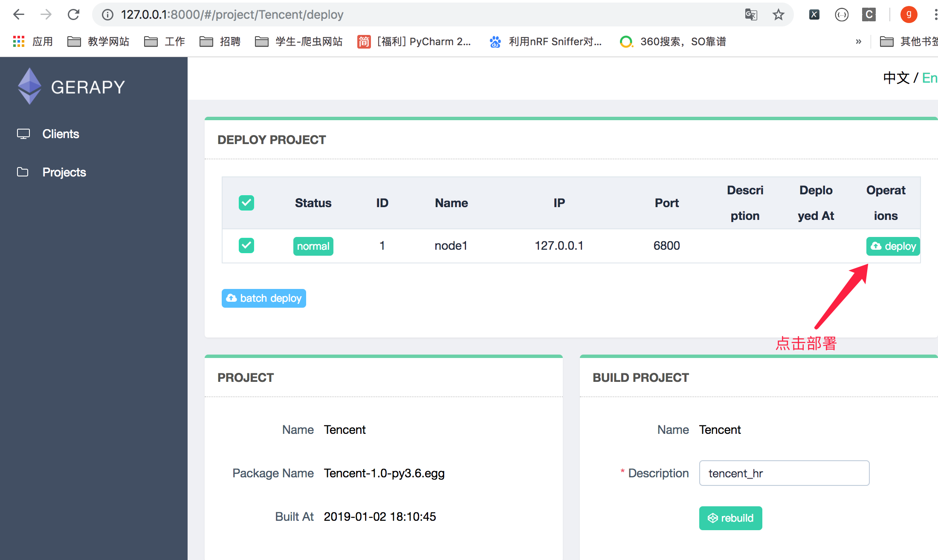Click the site info icon in address bar
Viewport: 938px width, 560px height.
(107, 15)
